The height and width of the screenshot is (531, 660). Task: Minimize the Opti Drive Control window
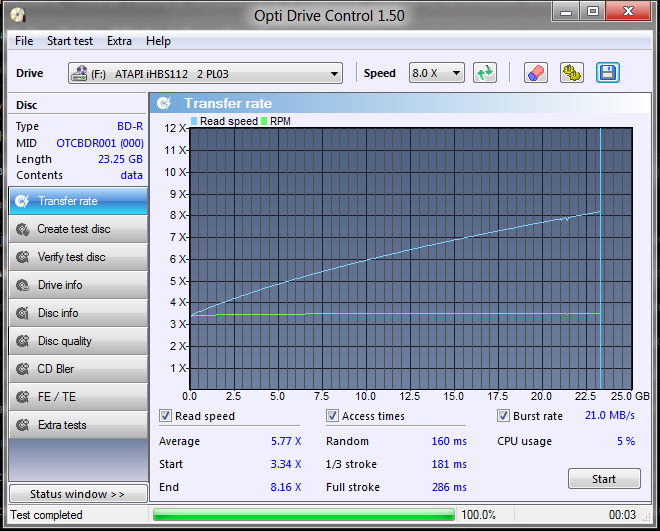pos(566,12)
